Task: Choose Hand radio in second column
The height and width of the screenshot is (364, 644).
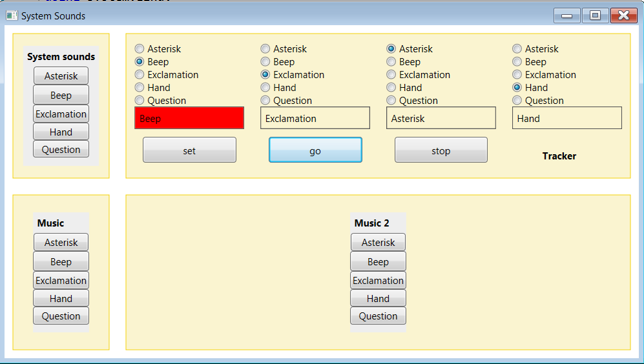Action: [x=265, y=88]
